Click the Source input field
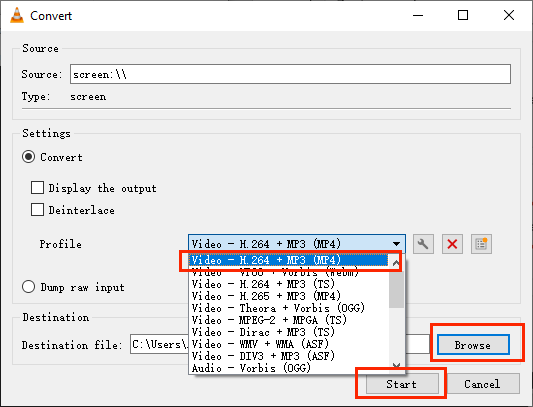The image size is (533, 407). [x=290, y=74]
